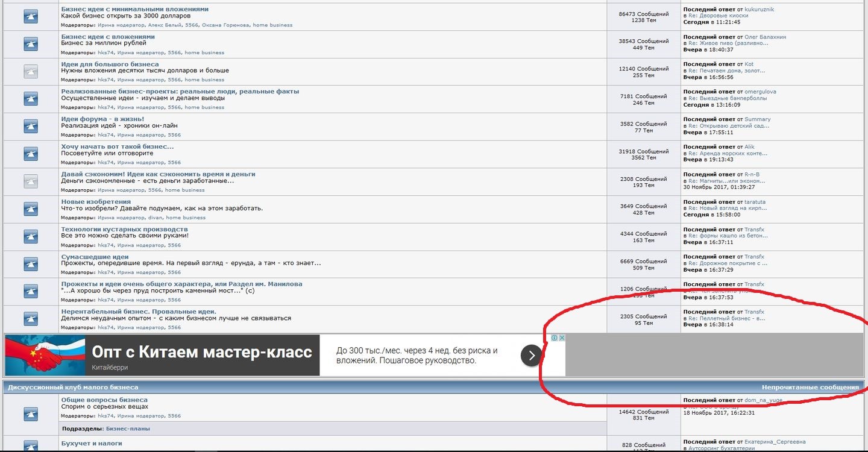Open user Summary's profile
Screen dimensions: 868x452
pyautogui.click(x=758, y=119)
